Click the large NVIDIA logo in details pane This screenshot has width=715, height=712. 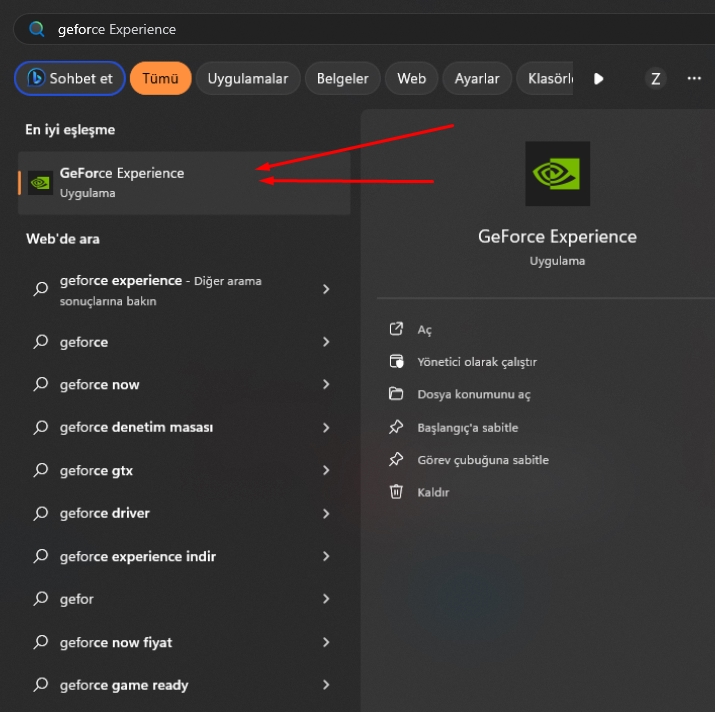coord(557,174)
